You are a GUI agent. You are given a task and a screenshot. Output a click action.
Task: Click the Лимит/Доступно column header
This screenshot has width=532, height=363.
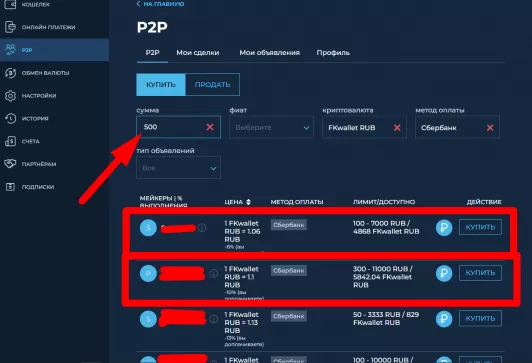click(x=384, y=202)
